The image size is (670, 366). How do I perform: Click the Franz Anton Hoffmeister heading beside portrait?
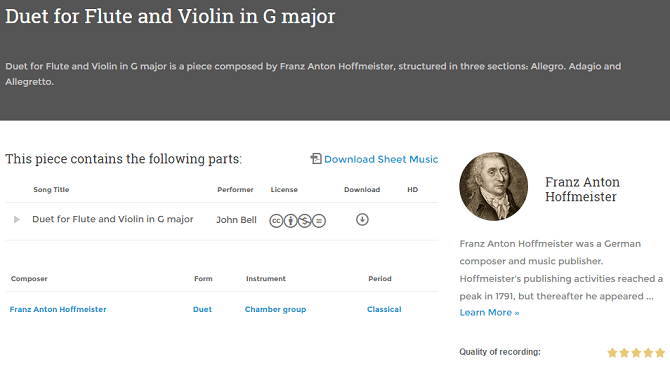coord(582,189)
